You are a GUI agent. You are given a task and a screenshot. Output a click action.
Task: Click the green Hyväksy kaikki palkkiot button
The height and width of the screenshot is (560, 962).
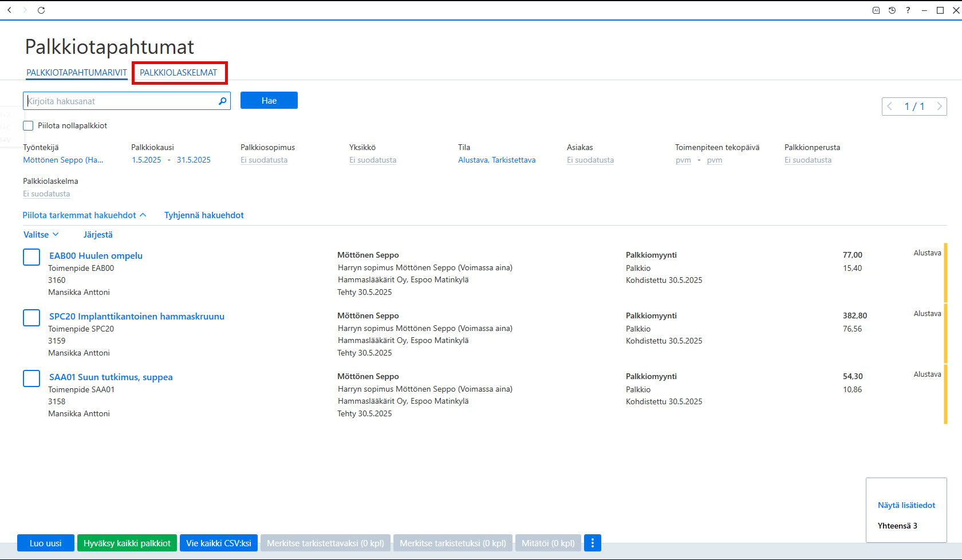pos(127,543)
